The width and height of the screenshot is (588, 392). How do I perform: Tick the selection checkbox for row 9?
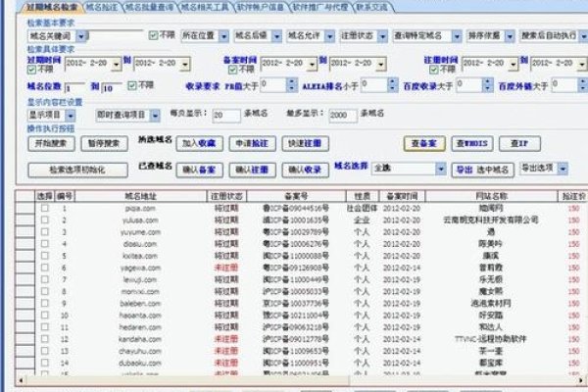pyautogui.click(x=45, y=303)
